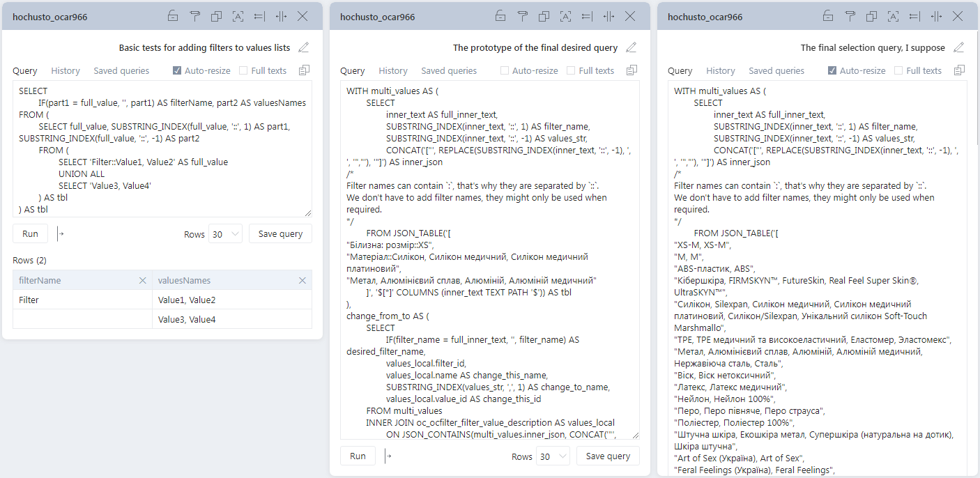
Task: Open the Rows dropdown showing 30
Action: [x=225, y=233]
